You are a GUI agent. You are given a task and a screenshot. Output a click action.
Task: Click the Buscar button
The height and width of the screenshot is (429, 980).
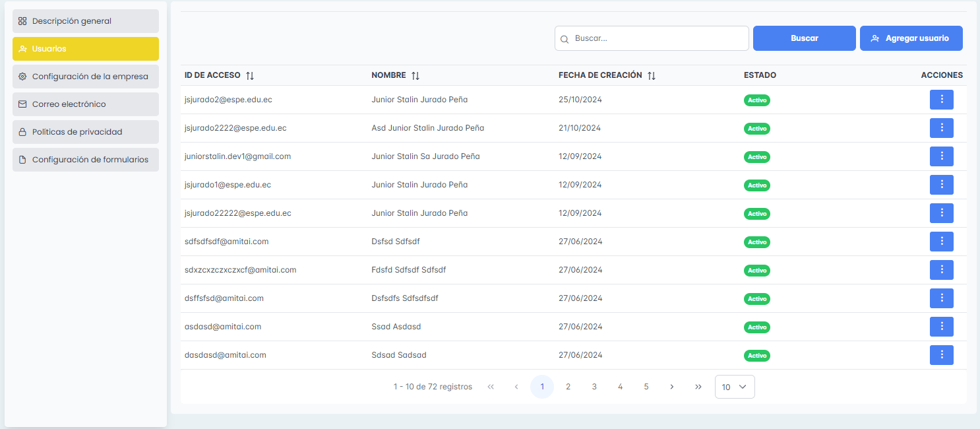coord(804,38)
